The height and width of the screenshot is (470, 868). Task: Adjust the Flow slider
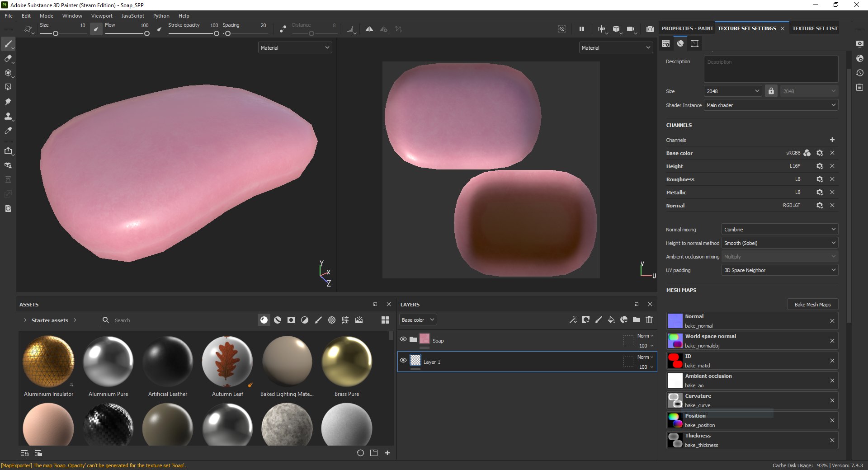click(127, 33)
